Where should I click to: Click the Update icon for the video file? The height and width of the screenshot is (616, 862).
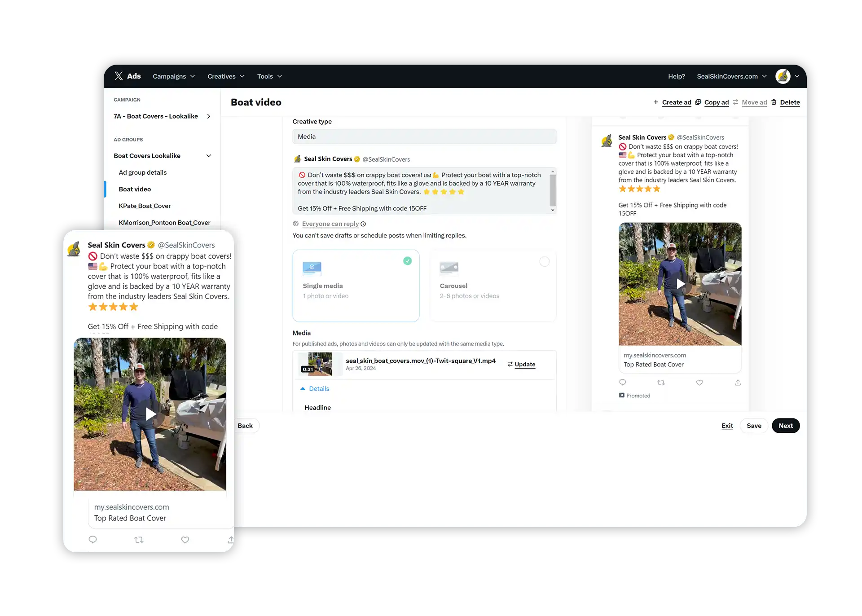[511, 365]
